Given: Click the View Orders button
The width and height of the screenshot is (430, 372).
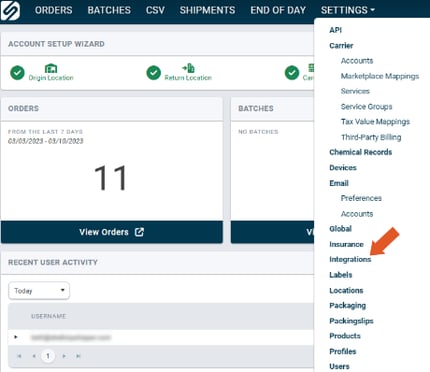Looking at the screenshot, I should (x=112, y=232).
